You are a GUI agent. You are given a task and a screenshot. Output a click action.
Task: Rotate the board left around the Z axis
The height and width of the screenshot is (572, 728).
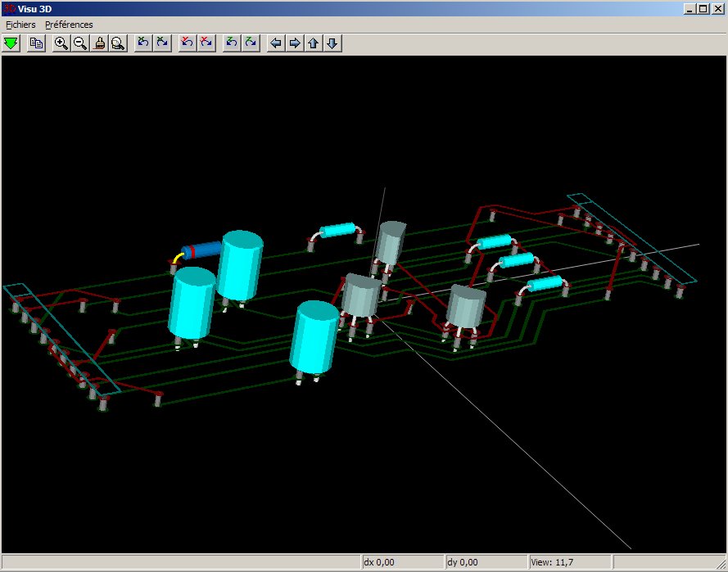(232, 43)
